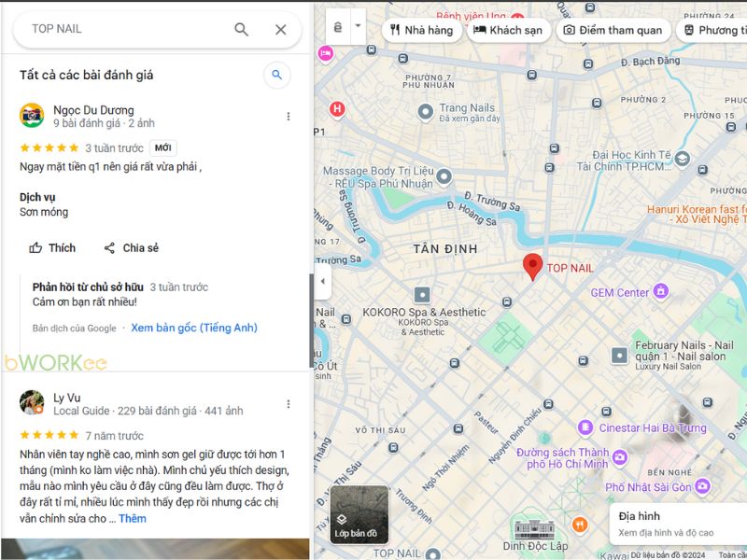Open more options for Ngọc Du Dương review
Image resolution: width=747 pixels, height=560 pixels.
pyautogui.click(x=289, y=116)
